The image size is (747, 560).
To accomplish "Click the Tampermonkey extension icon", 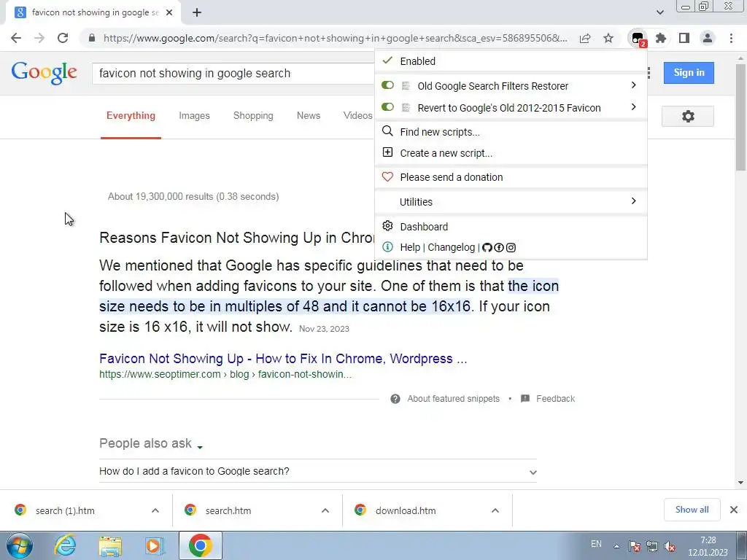I will [x=638, y=38].
